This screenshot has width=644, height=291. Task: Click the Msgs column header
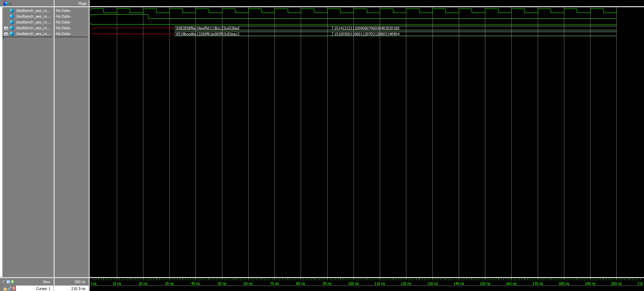point(82,3)
